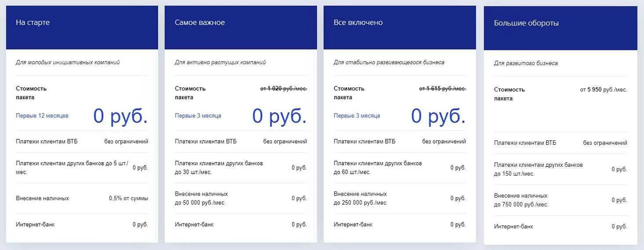Click 'Внесение наличных до 750 000 руб./мес.' row
The height and width of the screenshot is (250, 644).
pyautogui.click(x=560, y=200)
